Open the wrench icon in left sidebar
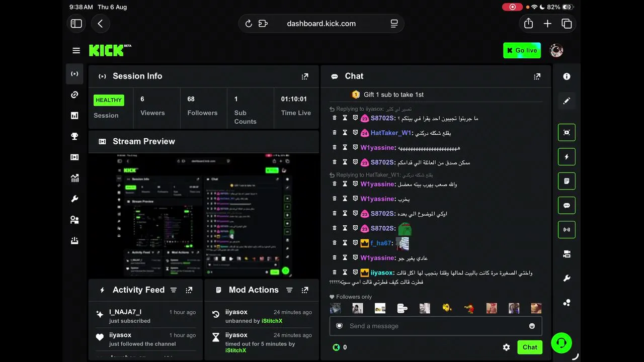Image resolution: width=644 pixels, height=362 pixels. pos(74,199)
